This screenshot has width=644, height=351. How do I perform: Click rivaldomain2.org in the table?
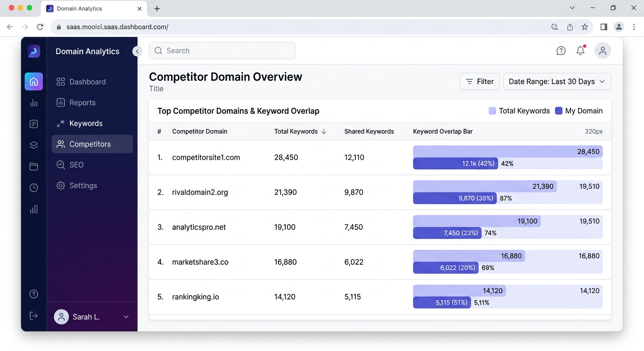click(x=200, y=192)
